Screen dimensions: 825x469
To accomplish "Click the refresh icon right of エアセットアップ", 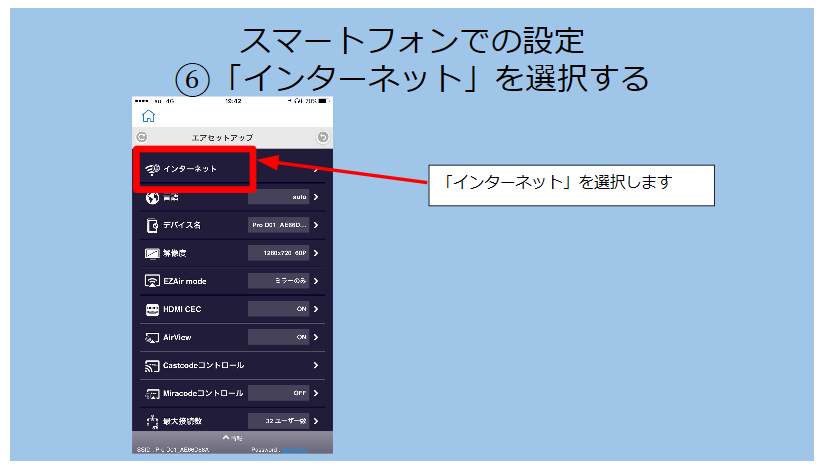I will [322, 136].
